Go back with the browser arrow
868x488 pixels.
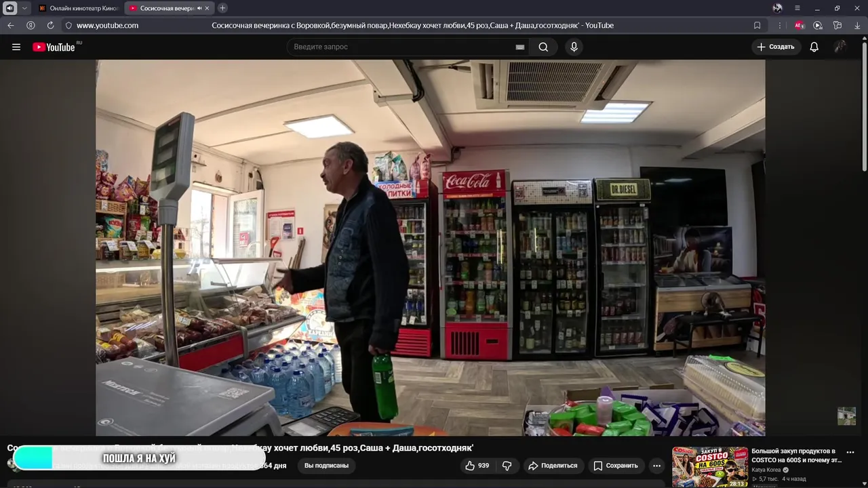11,25
